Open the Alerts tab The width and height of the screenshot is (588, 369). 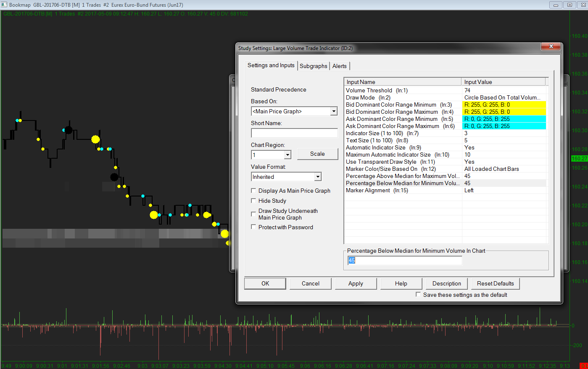point(339,66)
